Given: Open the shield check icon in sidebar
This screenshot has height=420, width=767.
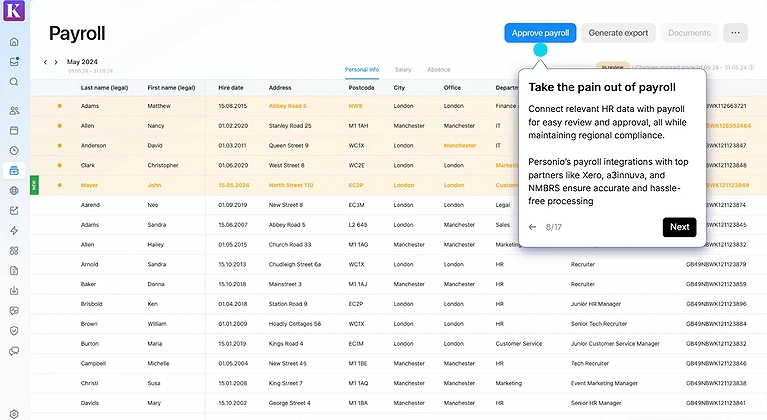Looking at the screenshot, I should click(x=14, y=331).
